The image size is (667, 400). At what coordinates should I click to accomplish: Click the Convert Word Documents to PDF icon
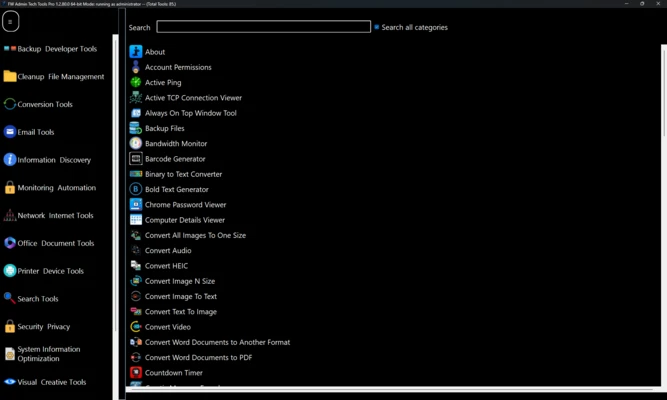pyautogui.click(x=136, y=357)
